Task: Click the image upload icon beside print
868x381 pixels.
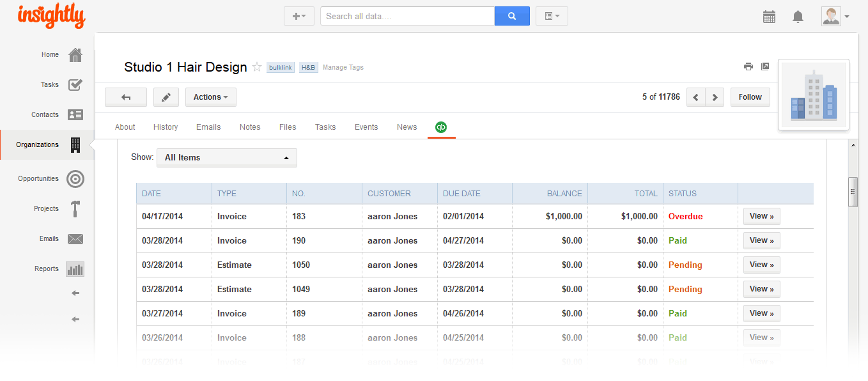Action: coord(765,66)
